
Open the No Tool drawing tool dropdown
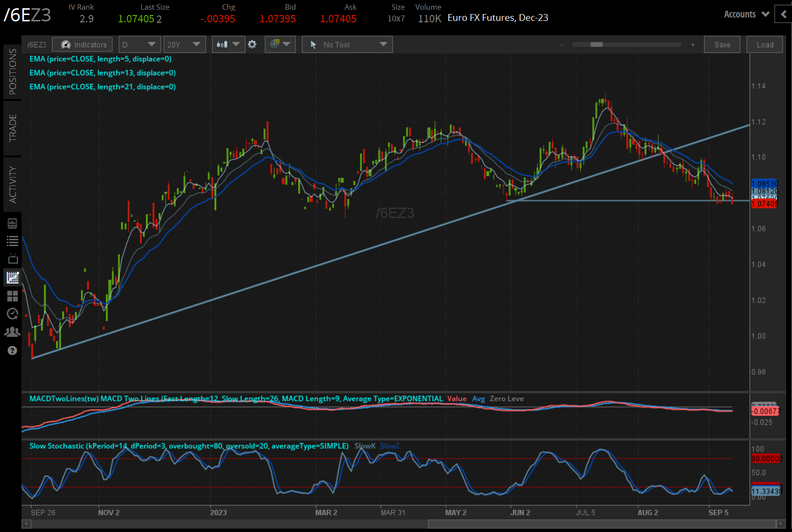[347, 45]
